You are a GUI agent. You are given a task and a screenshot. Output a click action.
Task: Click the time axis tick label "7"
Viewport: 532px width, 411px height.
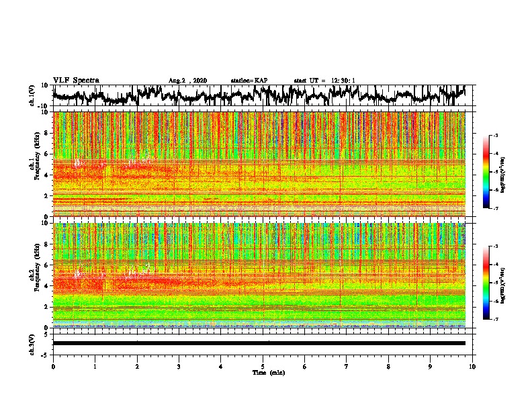[x=347, y=367]
